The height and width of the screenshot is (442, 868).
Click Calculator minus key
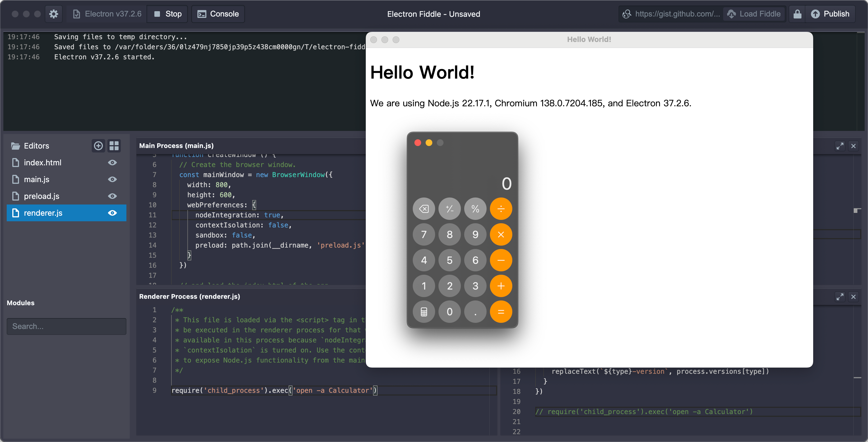[501, 260]
